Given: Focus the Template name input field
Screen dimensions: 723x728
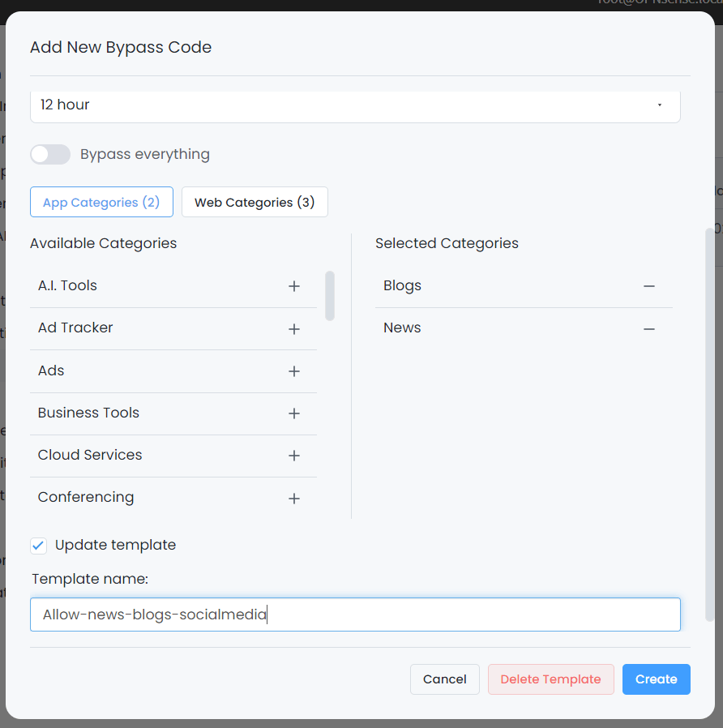Looking at the screenshot, I should (355, 615).
